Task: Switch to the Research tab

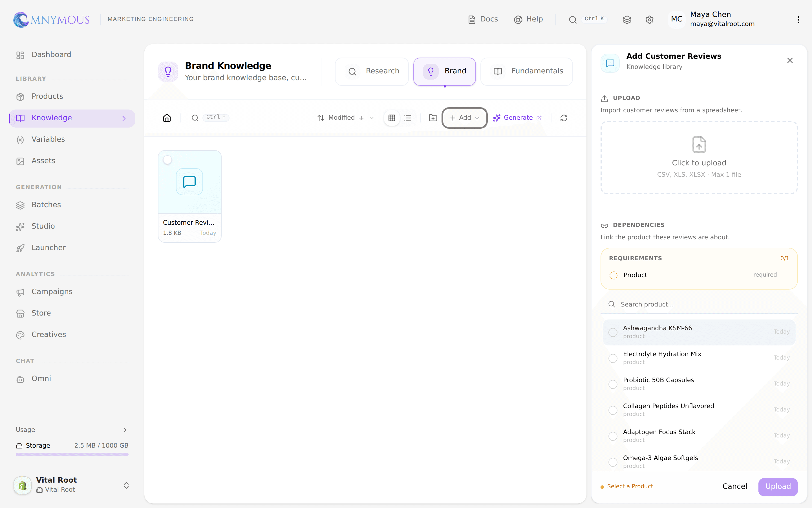Action: click(x=372, y=71)
